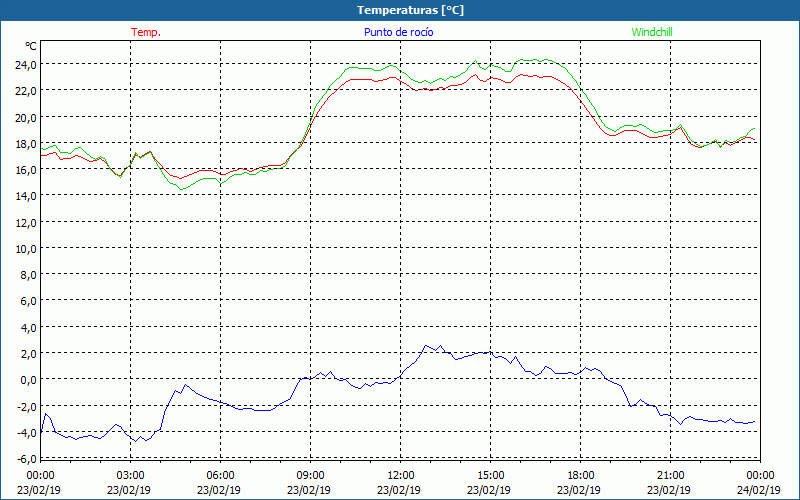Click the 18,0 y-axis value

point(27,143)
